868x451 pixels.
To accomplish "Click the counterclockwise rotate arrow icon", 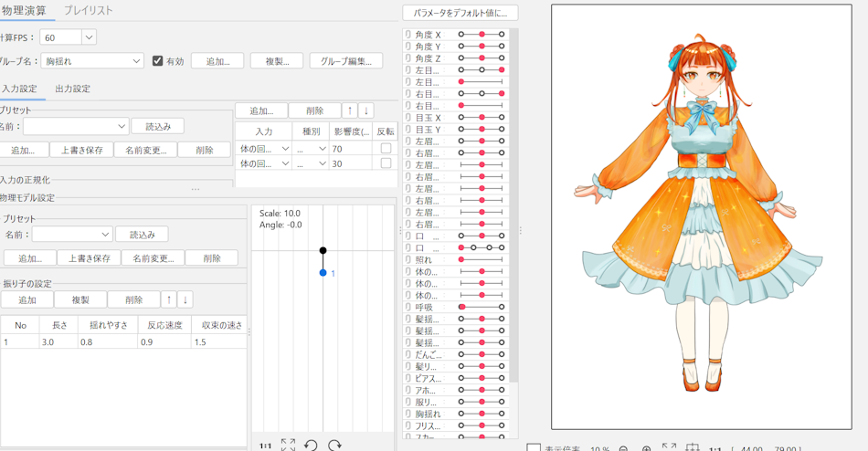I will tap(311, 445).
